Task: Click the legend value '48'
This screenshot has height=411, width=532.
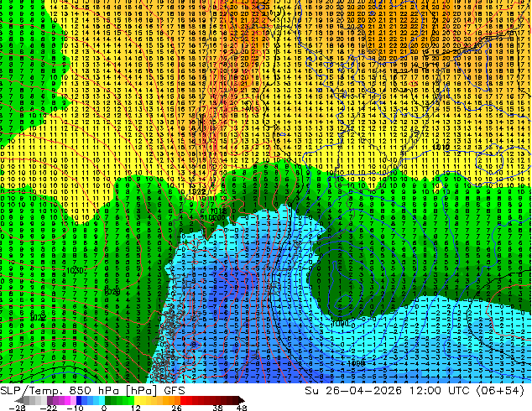Action: coord(241,408)
